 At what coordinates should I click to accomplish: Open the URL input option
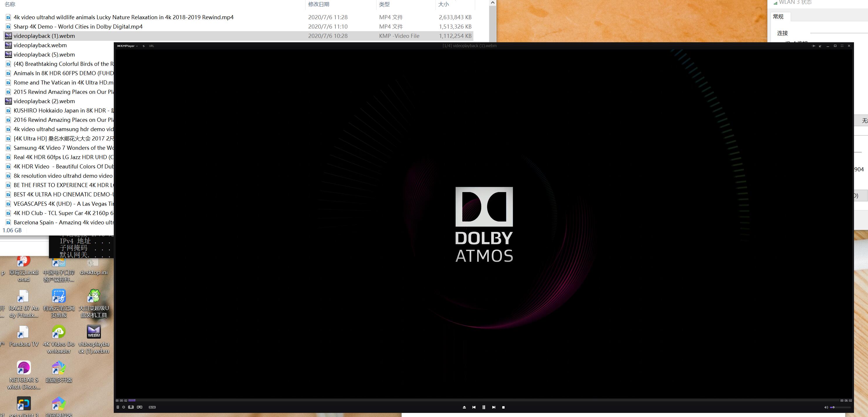coord(152,46)
